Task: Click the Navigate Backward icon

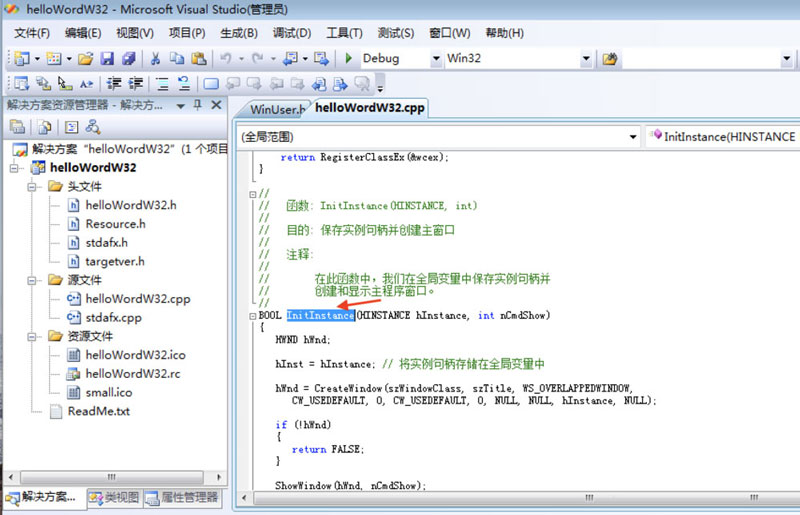Action: click(x=290, y=58)
